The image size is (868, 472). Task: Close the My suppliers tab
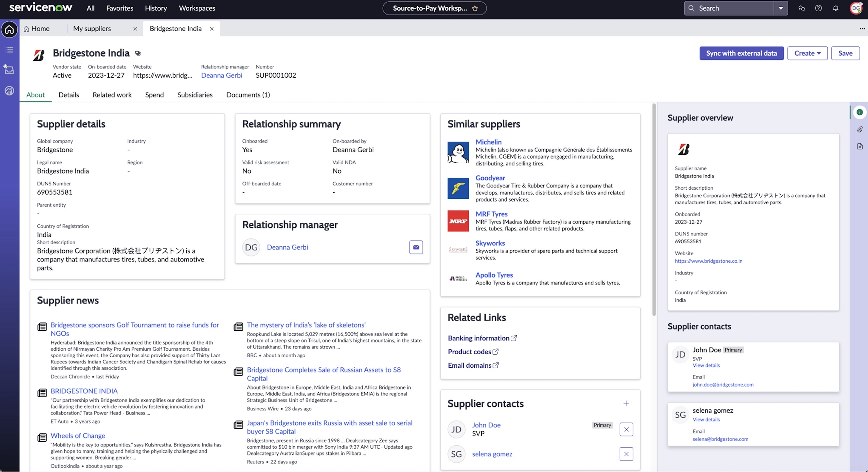pyautogui.click(x=135, y=29)
